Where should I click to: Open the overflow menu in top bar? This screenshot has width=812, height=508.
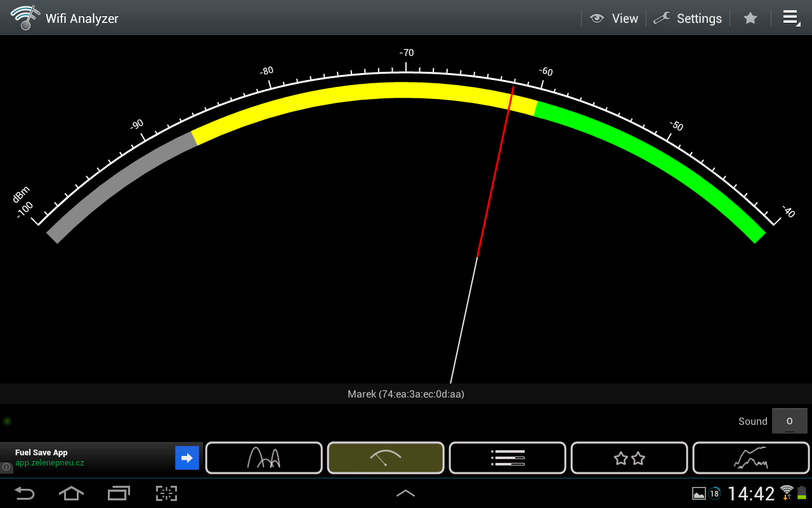pos(790,18)
